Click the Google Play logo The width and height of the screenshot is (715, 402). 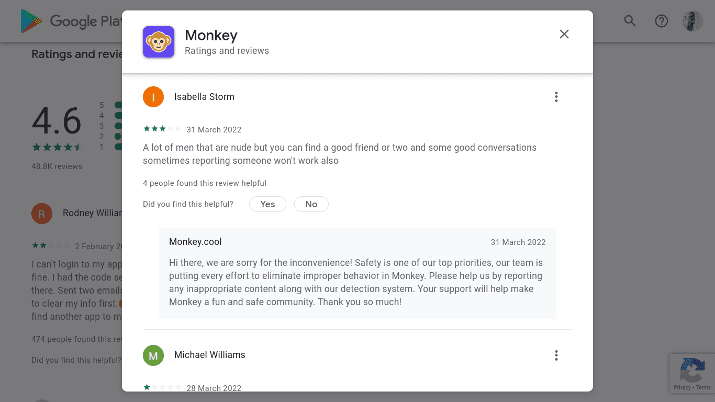point(60,20)
